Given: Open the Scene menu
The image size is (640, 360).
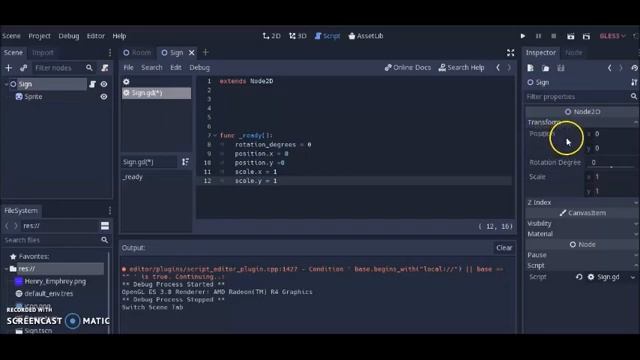Looking at the screenshot, I should (11, 36).
